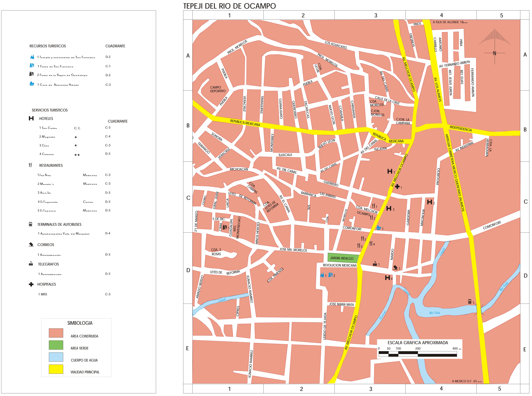Viewport: 532px width, 396px height.
Task: Click the IMSS hospital cross on map
Action: 397,186
